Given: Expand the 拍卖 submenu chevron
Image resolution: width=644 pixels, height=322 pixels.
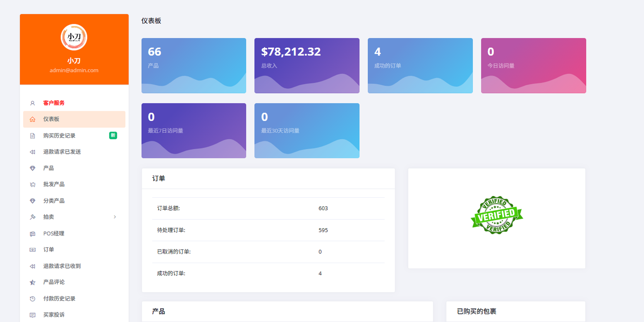Looking at the screenshot, I should point(115,217).
